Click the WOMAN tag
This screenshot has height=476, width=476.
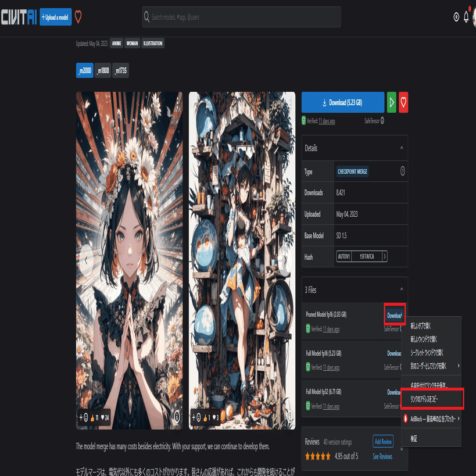132,44
